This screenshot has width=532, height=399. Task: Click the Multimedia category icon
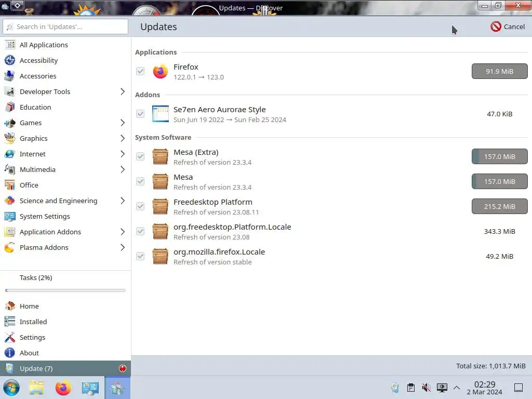tap(10, 170)
